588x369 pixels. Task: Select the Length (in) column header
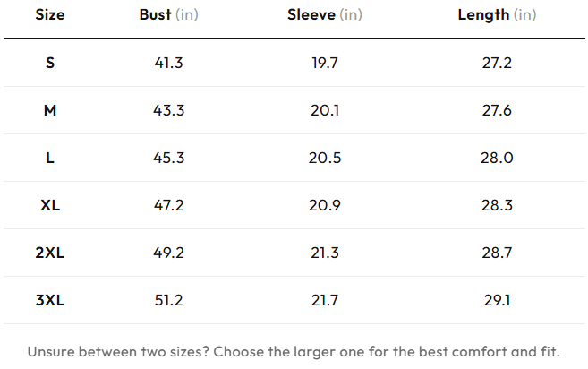click(x=497, y=15)
